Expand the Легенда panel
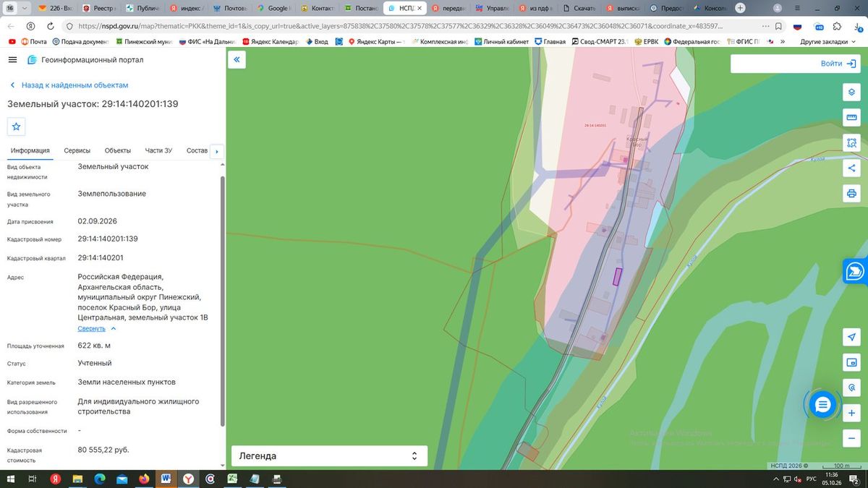 pos(329,456)
